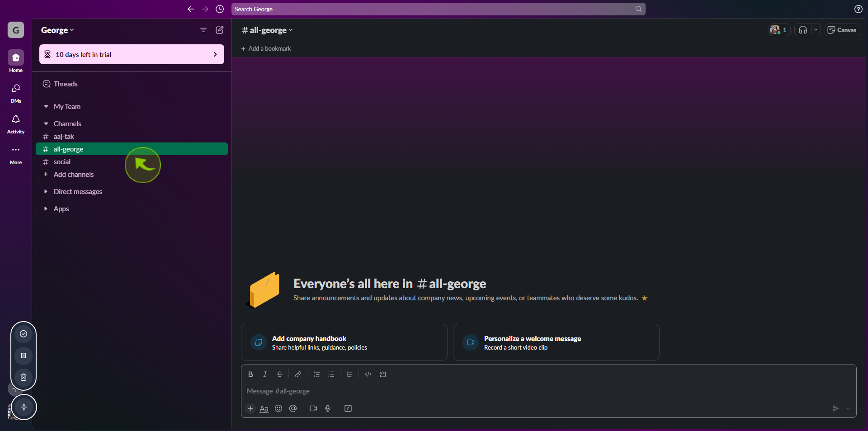Expand the Direct messages section
This screenshot has width=868, height=431.
coord(46,192)
